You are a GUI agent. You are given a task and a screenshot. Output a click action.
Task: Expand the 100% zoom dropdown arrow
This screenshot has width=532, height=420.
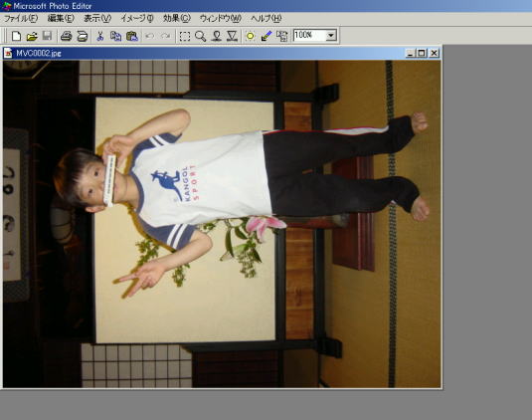[x=331, y=35]
